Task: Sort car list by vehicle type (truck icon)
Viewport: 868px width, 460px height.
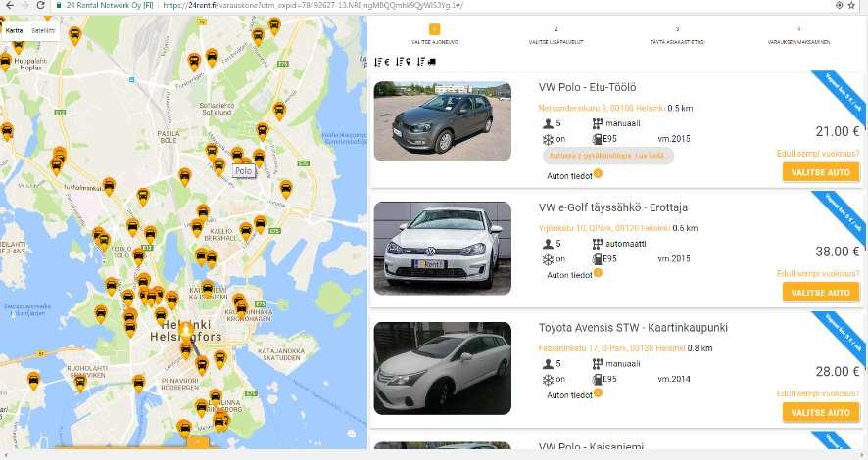Action: [426, 62]
